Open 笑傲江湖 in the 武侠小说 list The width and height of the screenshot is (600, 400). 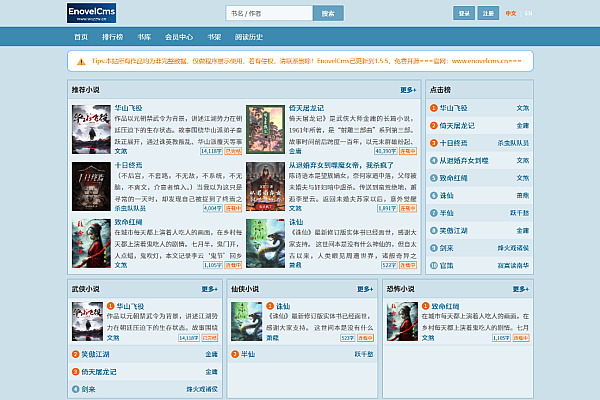(95, 354)
